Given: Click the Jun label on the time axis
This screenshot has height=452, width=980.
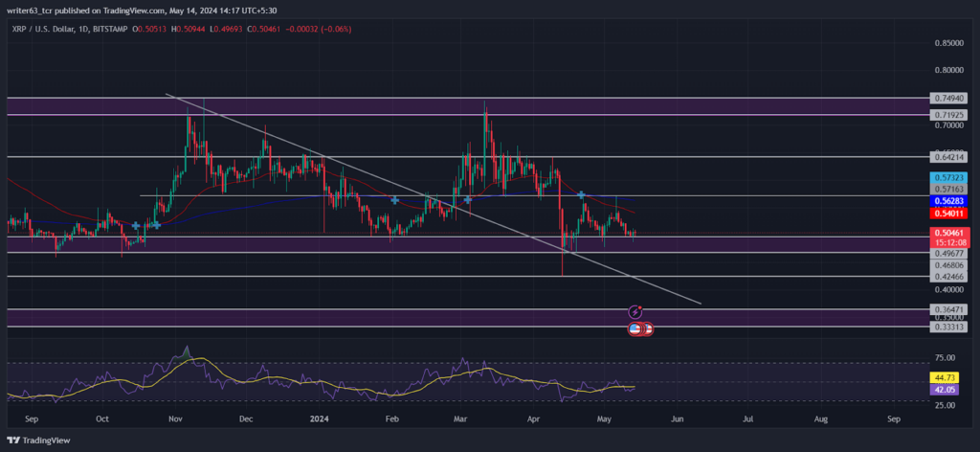Looking at the screenshot, I should [x=677, y=418].
